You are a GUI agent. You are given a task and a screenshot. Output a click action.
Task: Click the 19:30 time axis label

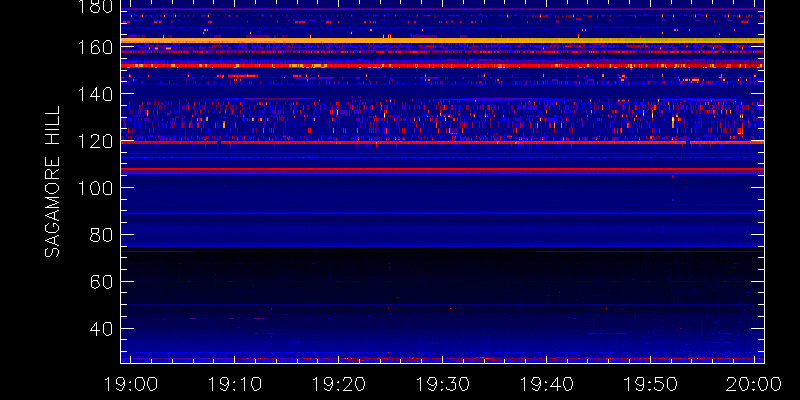coord(443,384)
